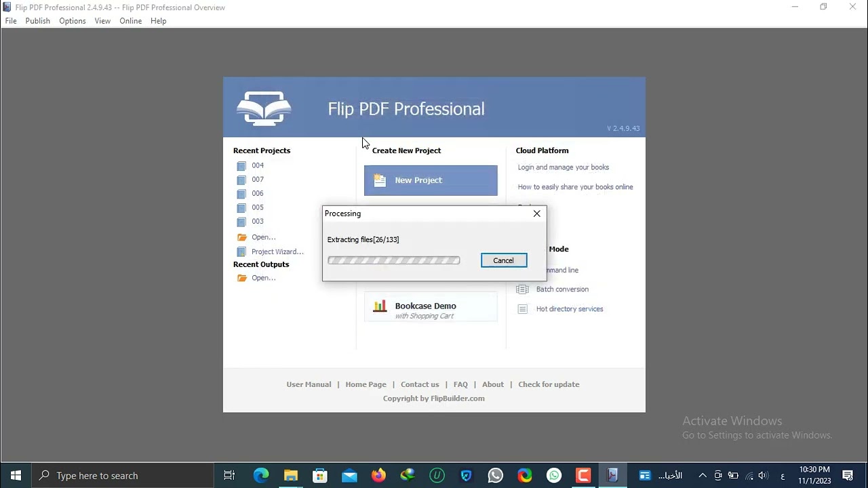Viewport: 868px width, 488px height.
Task: Open Microsoft Store from taskbar
Action: (320, 475)
